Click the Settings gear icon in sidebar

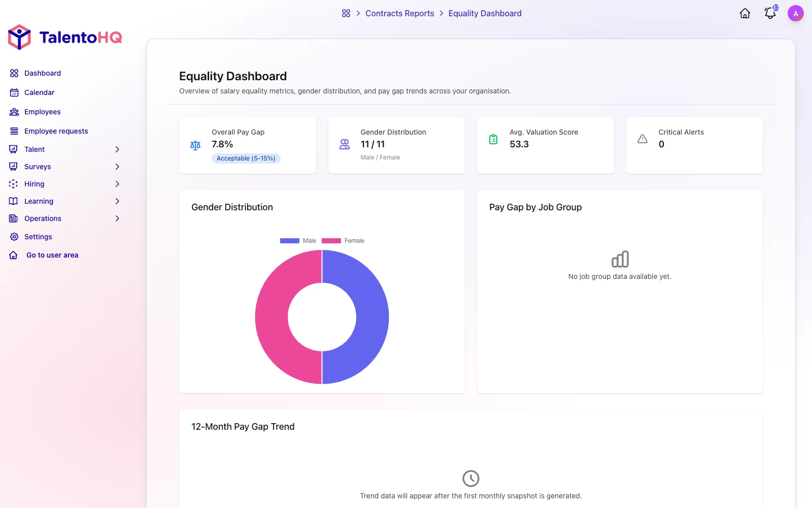click(x=14, y=237)
